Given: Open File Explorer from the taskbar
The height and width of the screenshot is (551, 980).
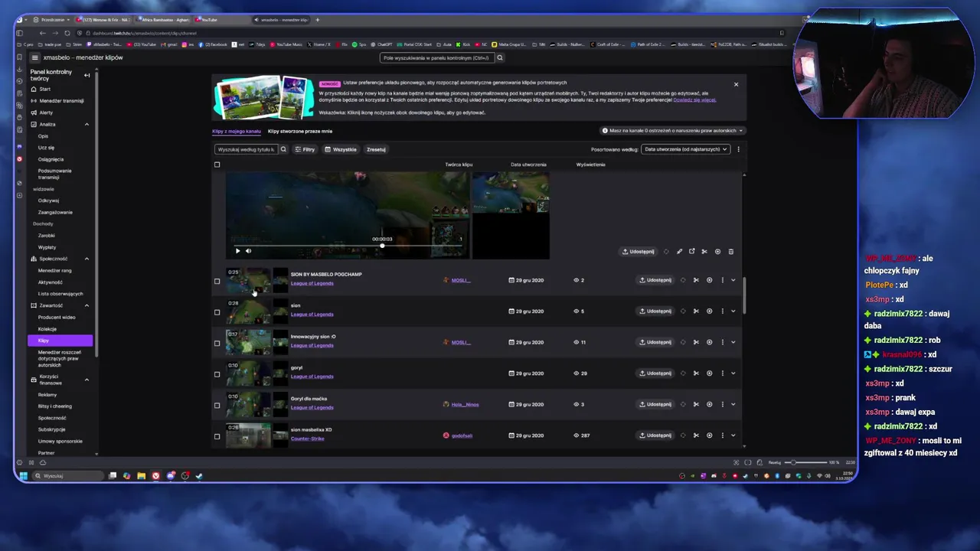Looking at the screenshot, I should tap(141, 476).
